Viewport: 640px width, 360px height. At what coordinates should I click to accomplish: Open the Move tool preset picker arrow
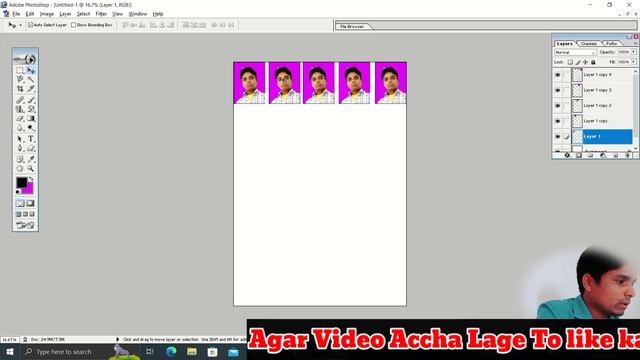(20, 25)
